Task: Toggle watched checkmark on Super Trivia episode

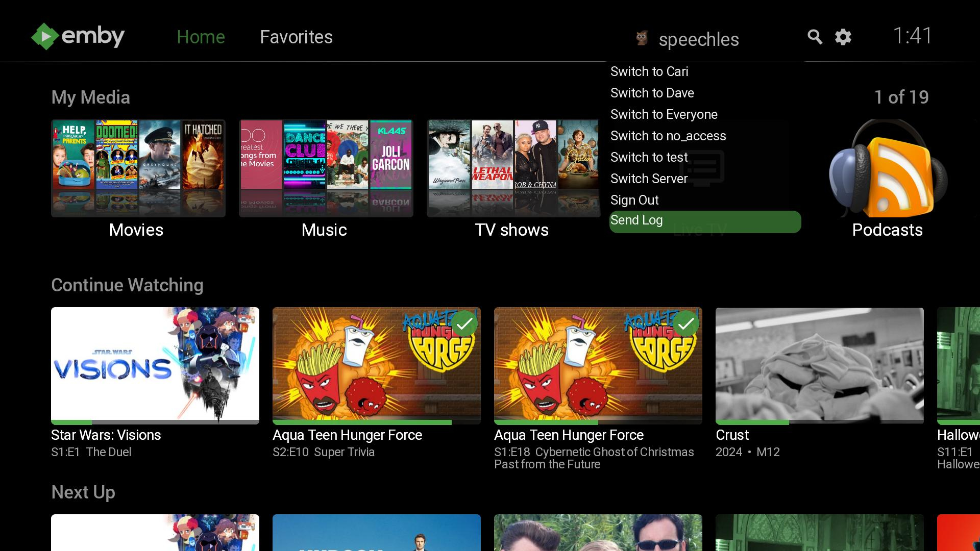Action: (464, 323)
